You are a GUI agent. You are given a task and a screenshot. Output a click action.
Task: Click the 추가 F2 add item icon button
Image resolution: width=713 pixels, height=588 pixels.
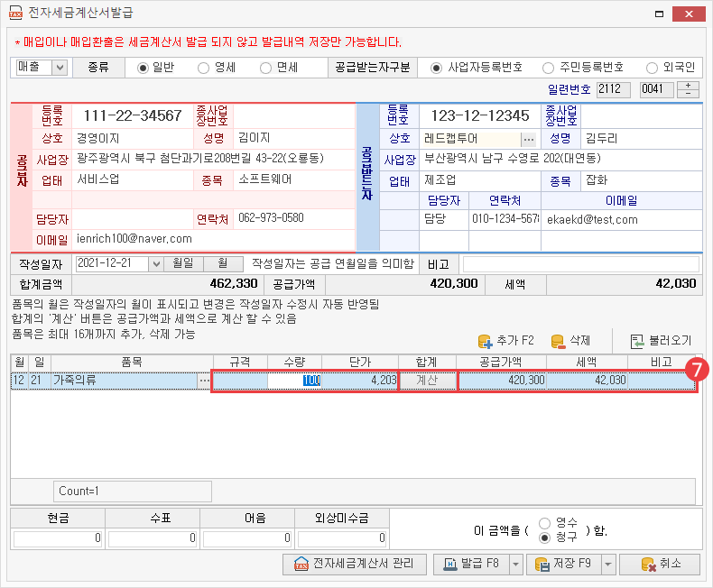505,340
